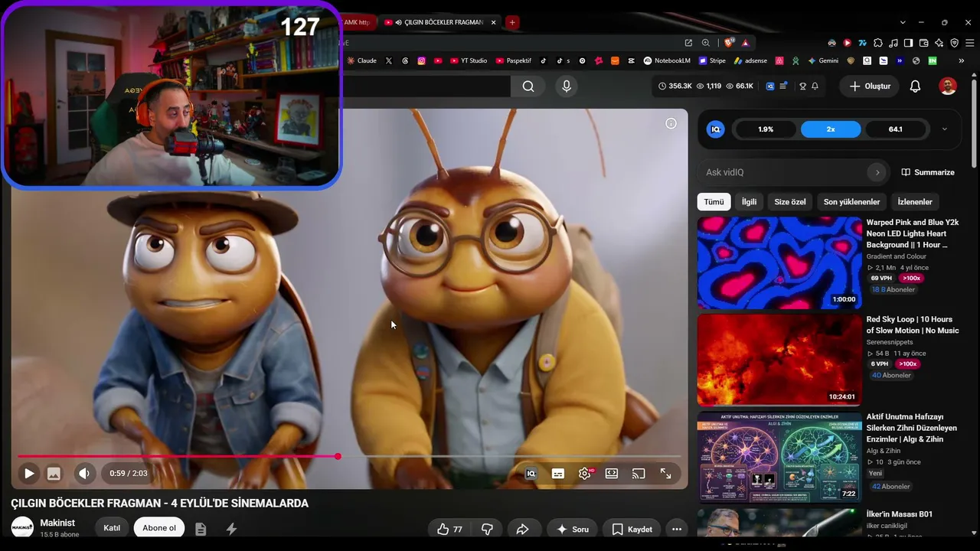The height and width of the screenshot is (551, 980).
Task: Open the browser extensions puzzle icon
Action: pyautogui.click(x=878, y=43)
